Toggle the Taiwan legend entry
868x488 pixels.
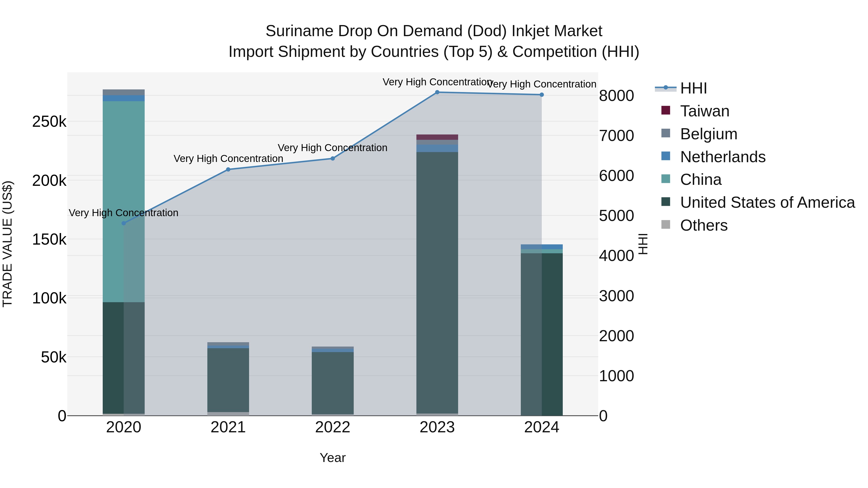(695, 111)
